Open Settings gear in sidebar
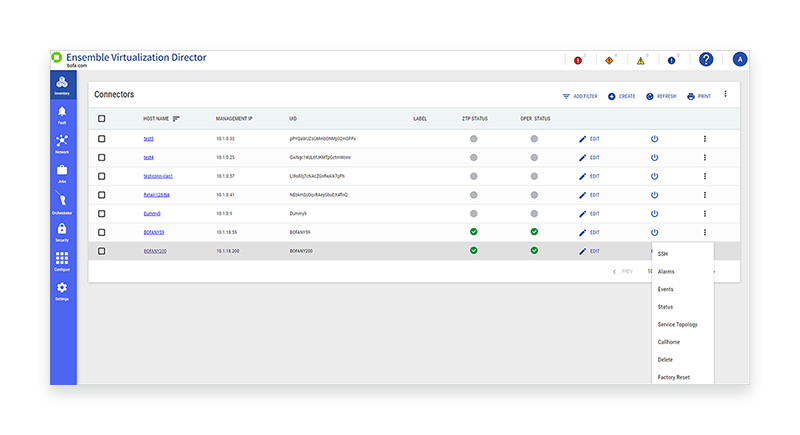The height and width of the screenshot is (435, 800). [x=62, y=289]
